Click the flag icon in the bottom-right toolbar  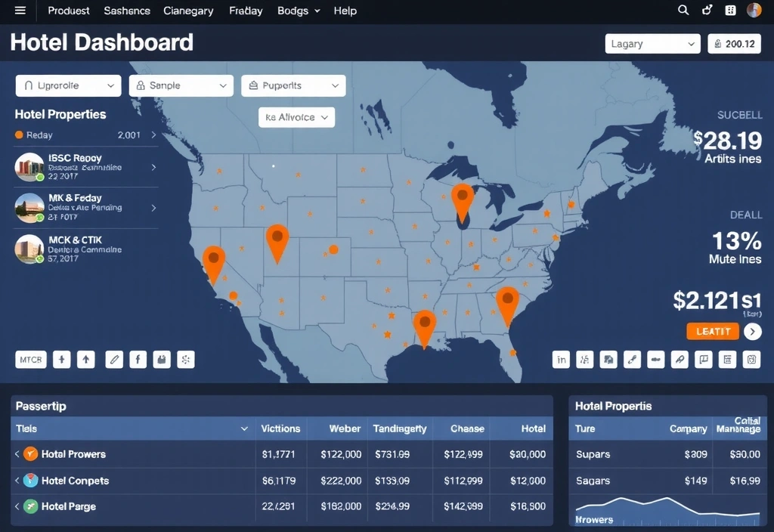tap(703, 360)
